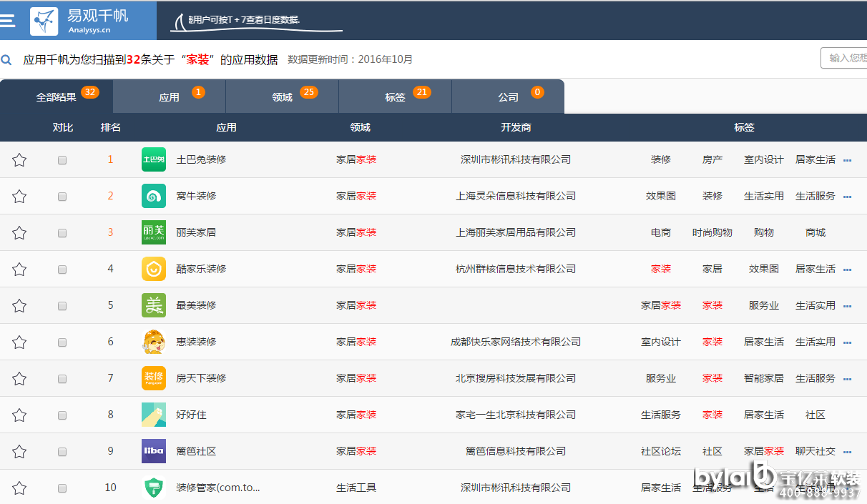This screenshot has height=504, width=867.
Task: Open the 最美装修 app name link
Action: (x=196, y=305)
